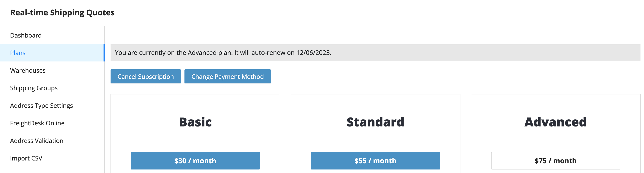644x173 pixels.
Task: Click the Standard plan heading
Action: [x=375, y=122]
